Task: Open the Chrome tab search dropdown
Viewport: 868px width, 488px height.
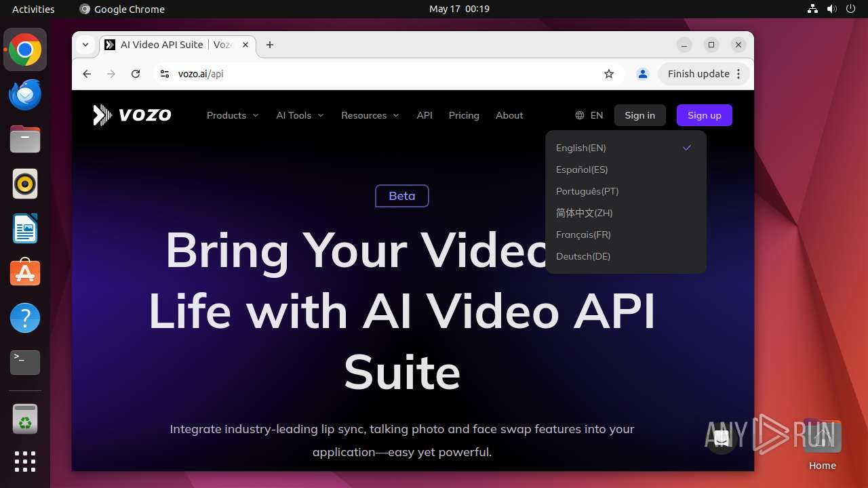Action: coord(85,45)
